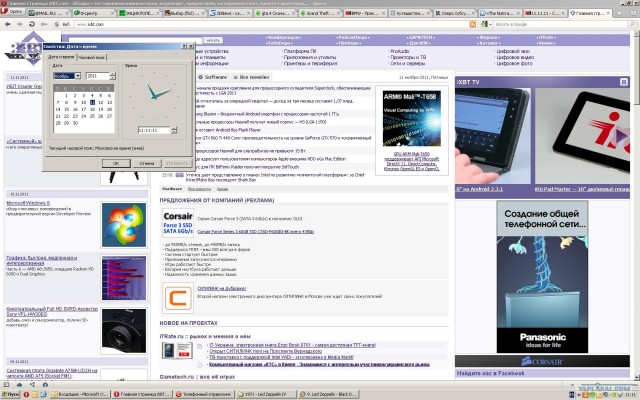
Task: Open the 'Платформа ПК' section link
Action: point(300,51)
